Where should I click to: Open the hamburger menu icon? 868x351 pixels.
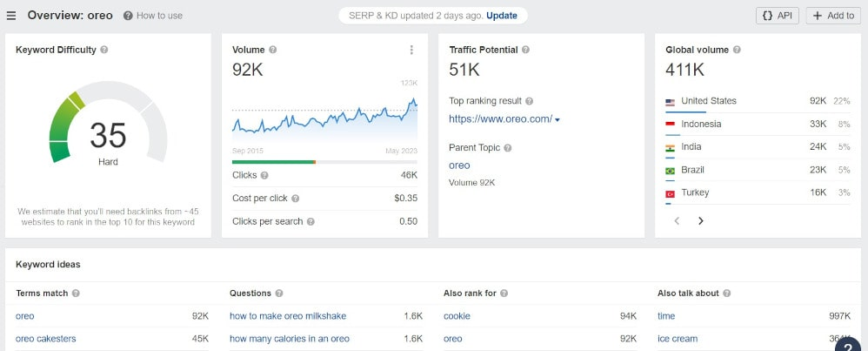[x=11, y=16]
